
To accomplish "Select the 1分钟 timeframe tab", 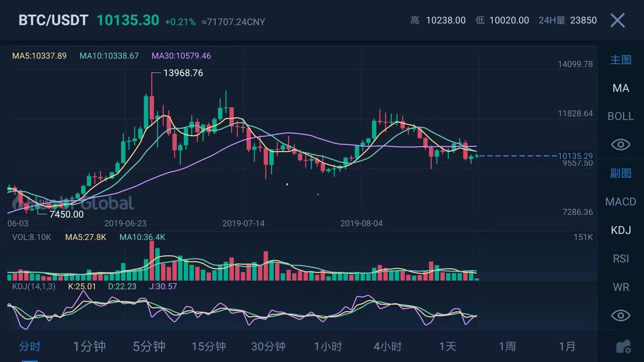I will pyautogui.click(x=89, y=347).
